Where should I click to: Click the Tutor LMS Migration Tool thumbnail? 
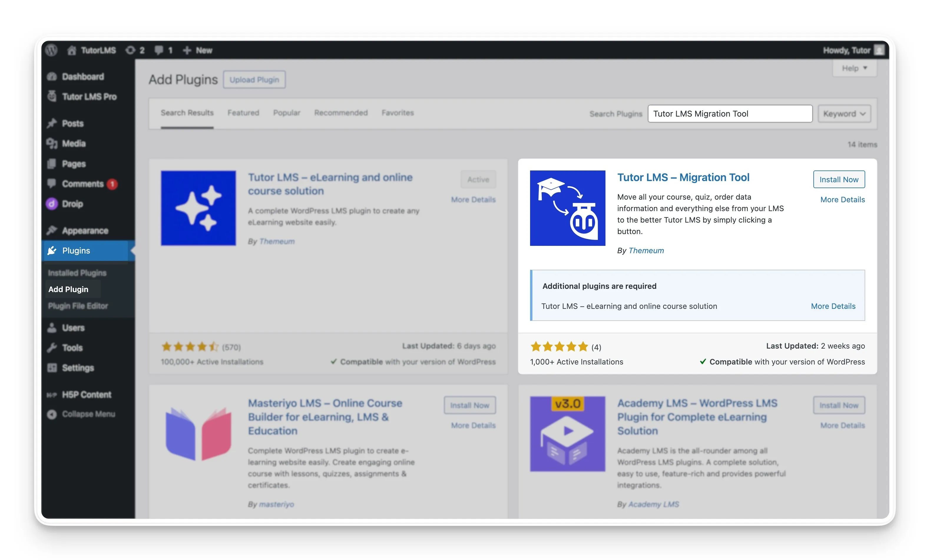pos(567,208)
